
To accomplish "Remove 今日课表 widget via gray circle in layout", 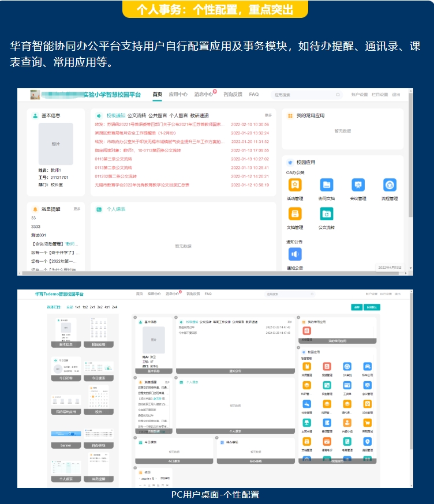I will [x=135, y=438].
